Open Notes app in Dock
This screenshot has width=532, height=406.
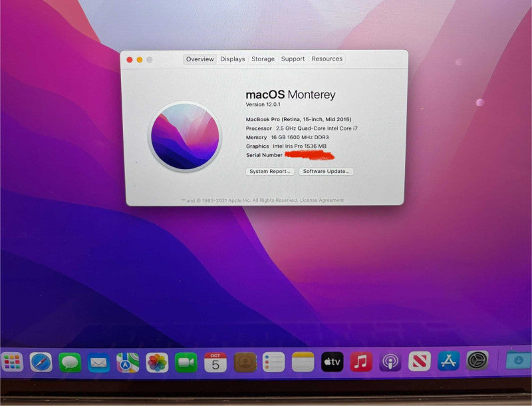coord(303,362)
